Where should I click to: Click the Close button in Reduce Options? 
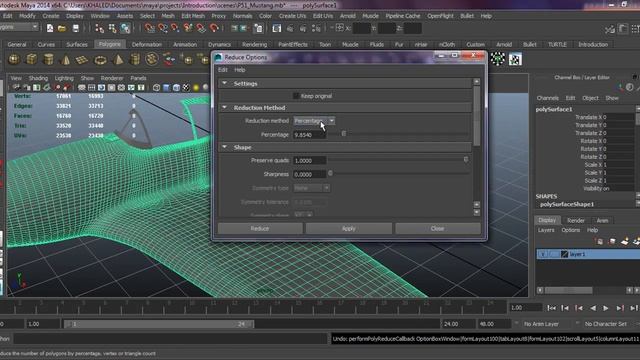click(x=438, y=229)
